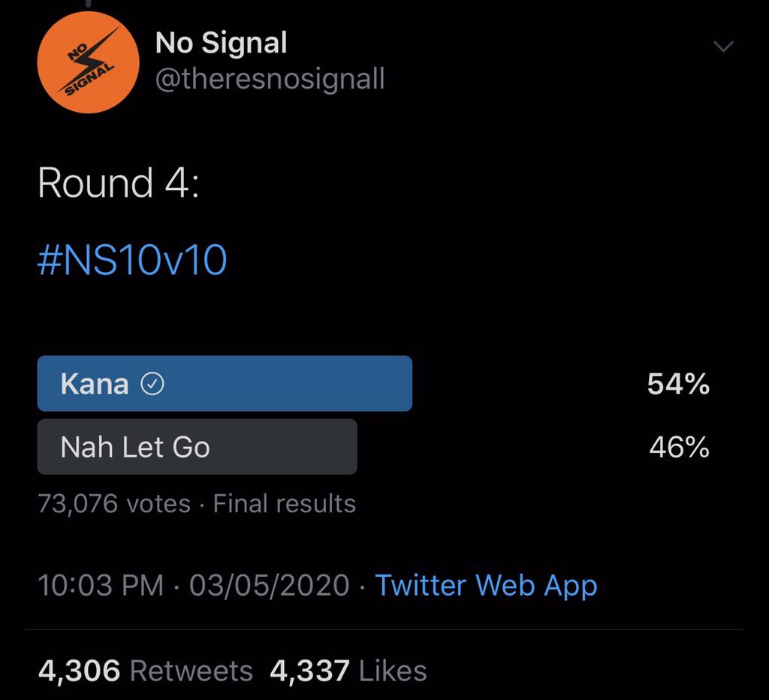769x700 pixels.
Task: View the 4,337 Likes list
Action: (348, 671)
